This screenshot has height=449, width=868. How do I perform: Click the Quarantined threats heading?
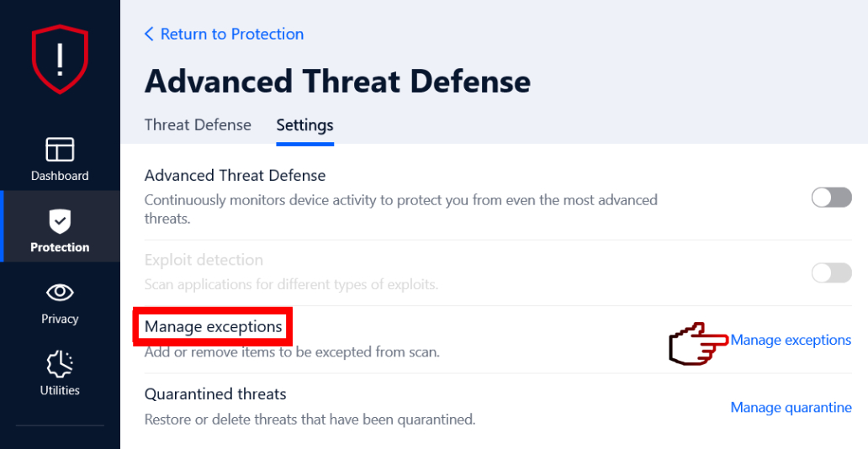tap(215, 394)
